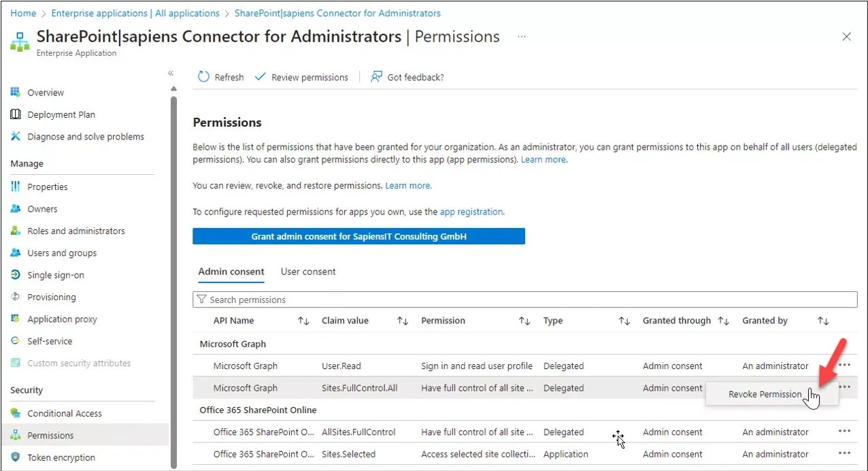Open the Users and groups icon
Viewport: 868px width, 471px height.
tap(16, 253)
